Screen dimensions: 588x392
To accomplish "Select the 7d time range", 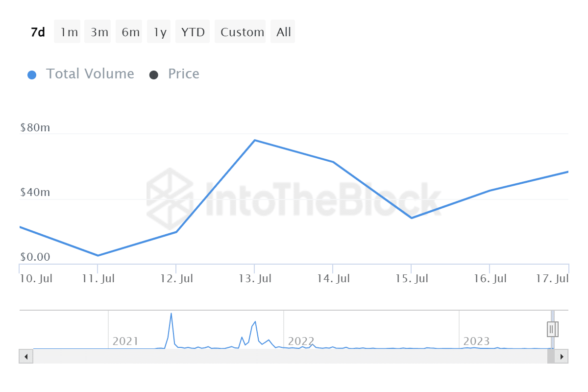I will point(38,32).
